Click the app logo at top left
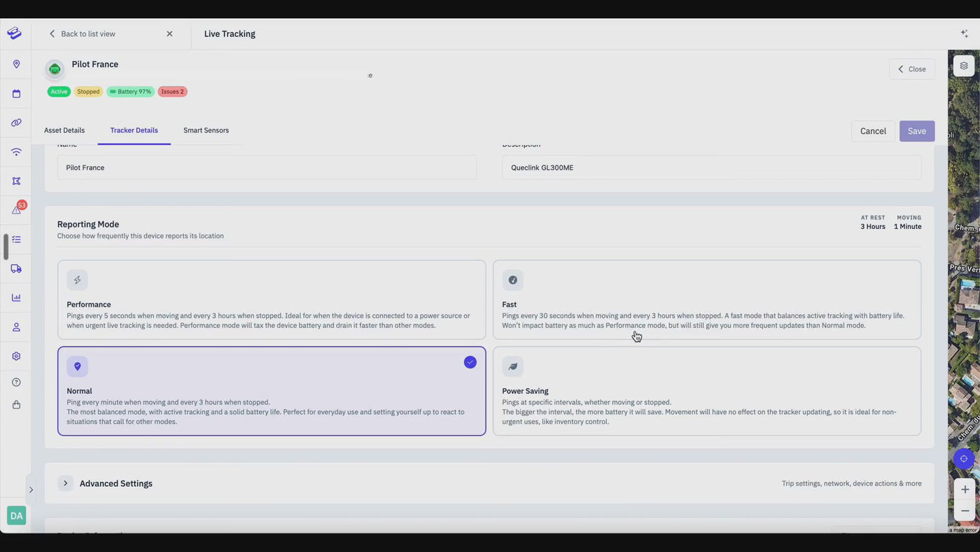 [15, 33]
